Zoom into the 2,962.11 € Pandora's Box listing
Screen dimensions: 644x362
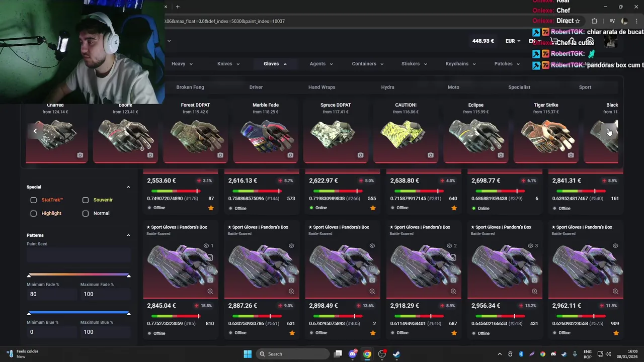pos(615,291)
